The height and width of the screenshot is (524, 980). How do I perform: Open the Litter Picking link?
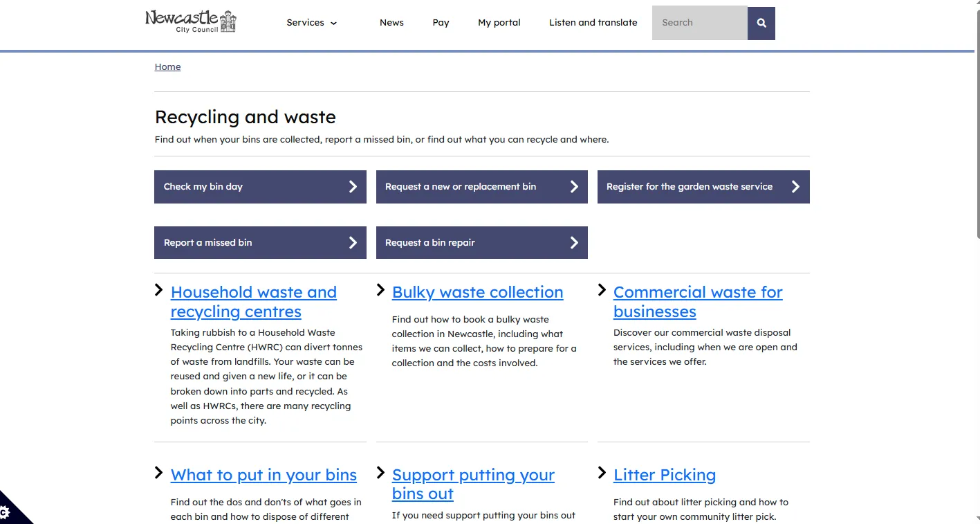[x=665, y=475]
